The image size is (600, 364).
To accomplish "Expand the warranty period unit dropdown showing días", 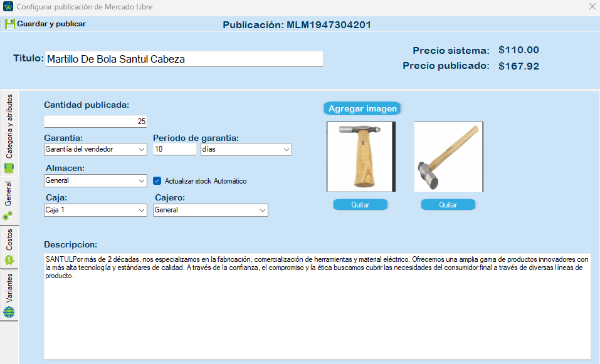I will 246,150.
